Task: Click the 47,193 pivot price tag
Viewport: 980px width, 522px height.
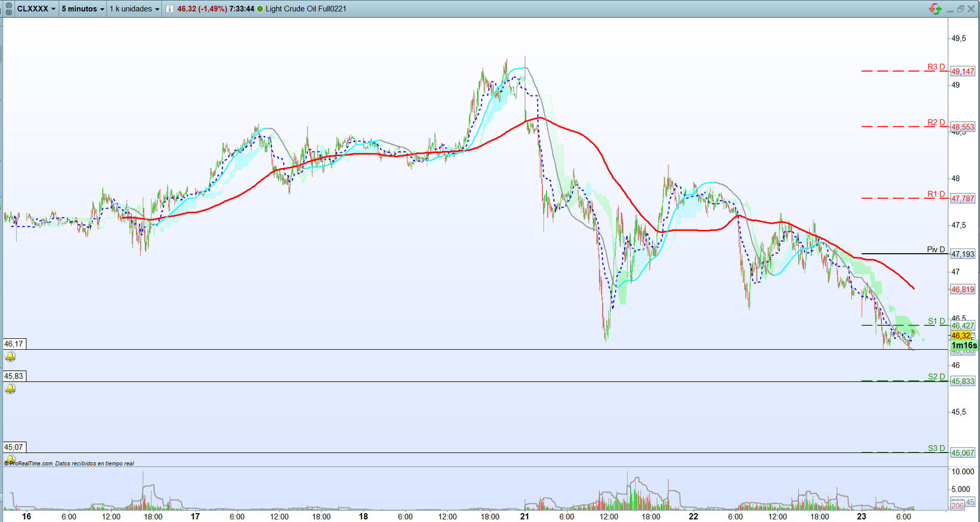Action: point(963,254)
